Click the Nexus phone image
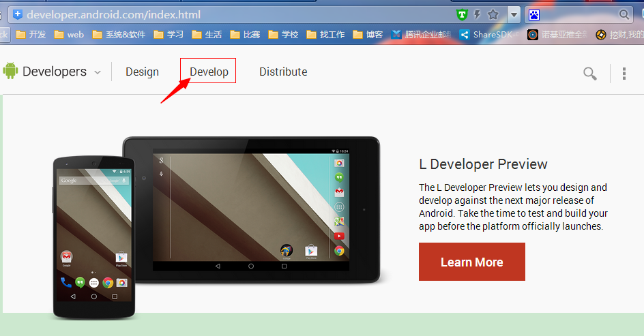 [x=93, y=238]
